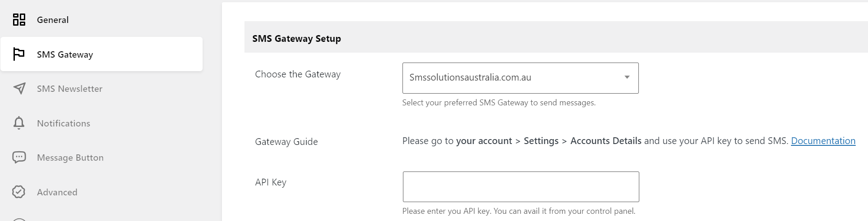
Task: Open the Notifications section
Action: (63, 123)
